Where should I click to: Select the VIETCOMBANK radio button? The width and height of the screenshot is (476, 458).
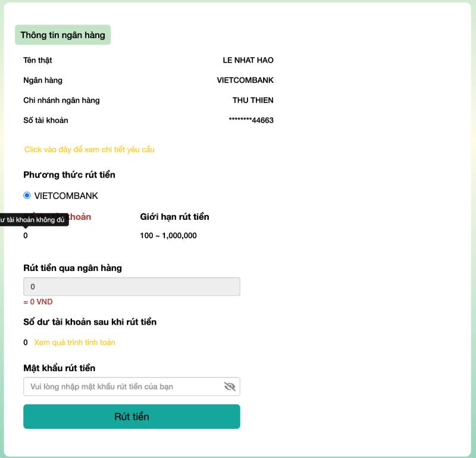[x=27, y=195]
